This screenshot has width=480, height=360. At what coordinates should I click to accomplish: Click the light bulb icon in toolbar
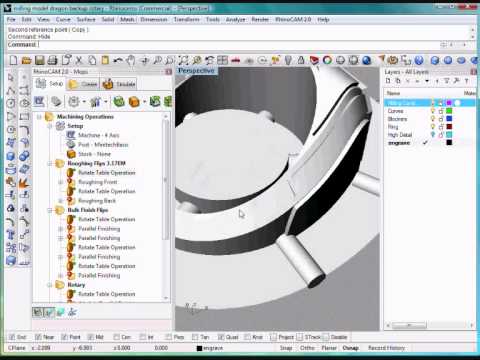coord(288,60)
